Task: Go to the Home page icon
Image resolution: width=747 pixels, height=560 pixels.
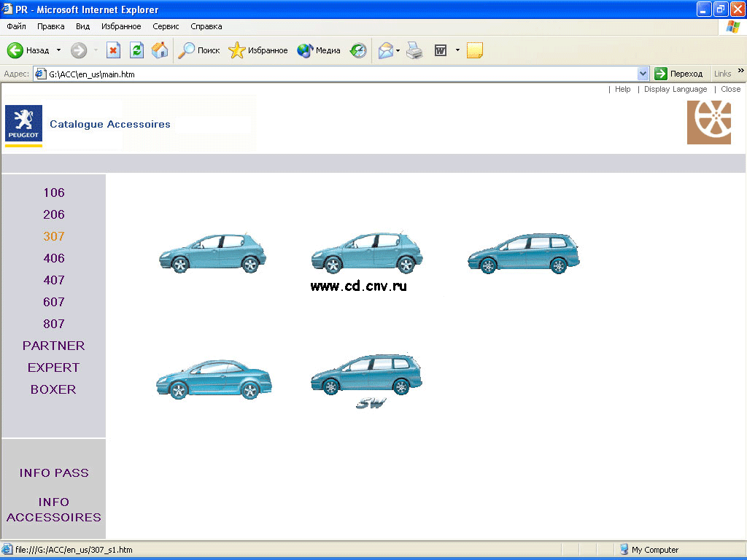Action: pyautogui.click(x=160, y=50)
